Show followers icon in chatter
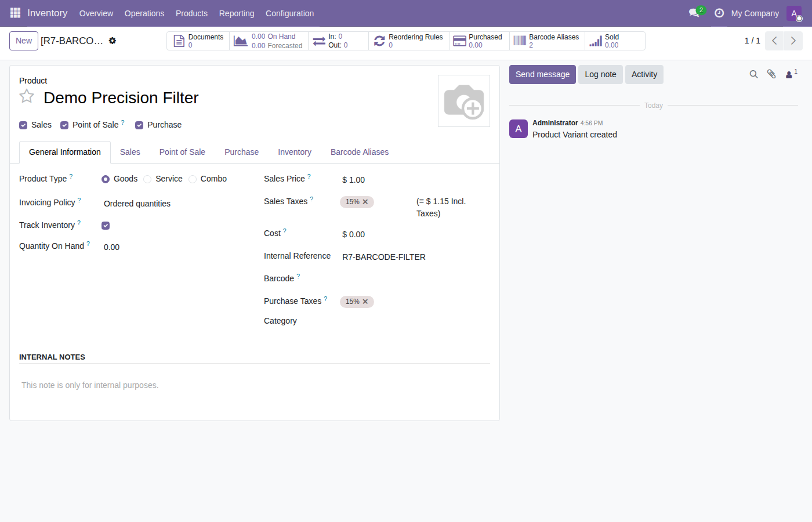Image resolution: width=812 pixels, height=522 pixels. (791, 74)
